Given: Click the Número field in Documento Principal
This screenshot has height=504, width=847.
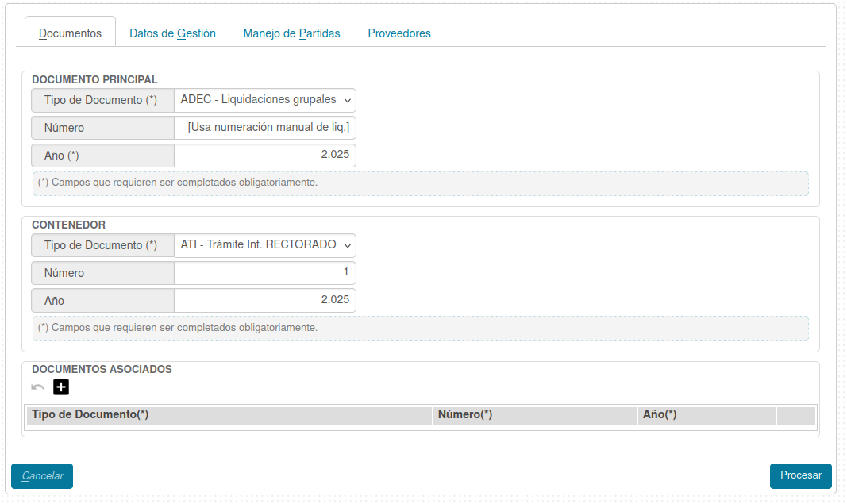Looking at the screenshot, I should click(x=265, y=128).
